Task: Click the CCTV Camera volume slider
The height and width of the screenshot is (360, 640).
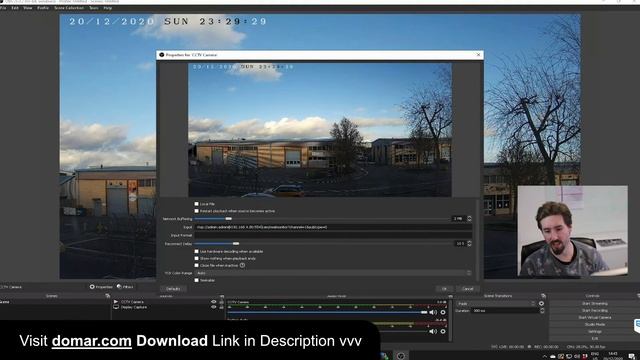Action: 327,312
